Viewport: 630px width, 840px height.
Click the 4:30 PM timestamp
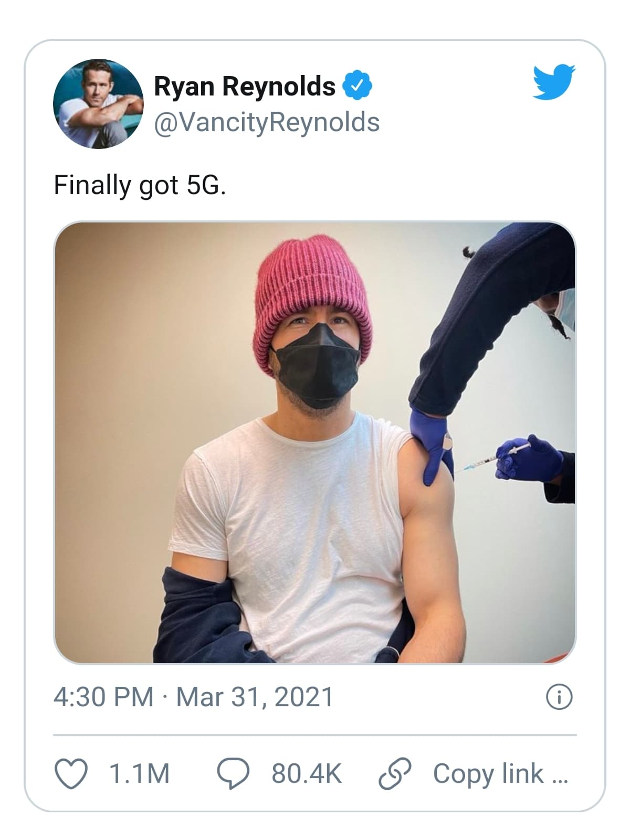(103, 697)
